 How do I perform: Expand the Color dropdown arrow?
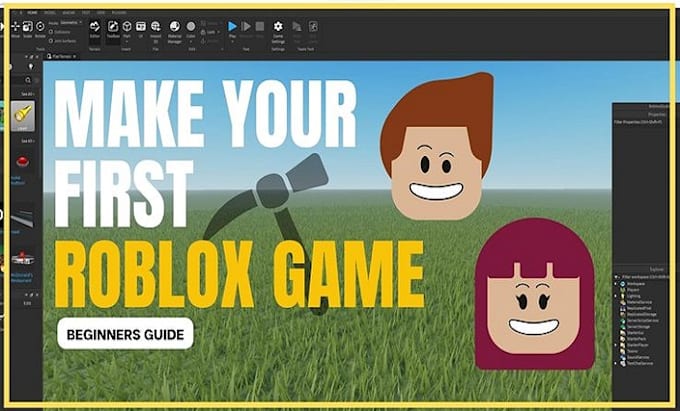[x=191, y=42]
